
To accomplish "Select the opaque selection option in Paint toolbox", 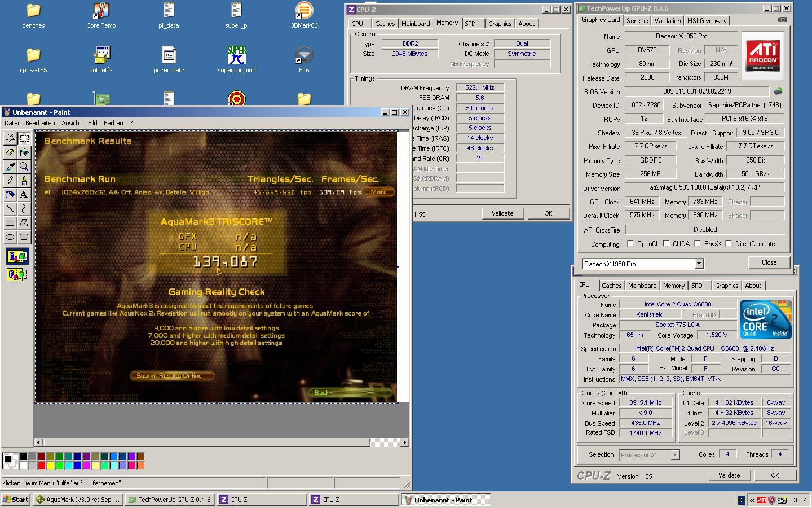I will pyautogui.click(x=17, y=257).
